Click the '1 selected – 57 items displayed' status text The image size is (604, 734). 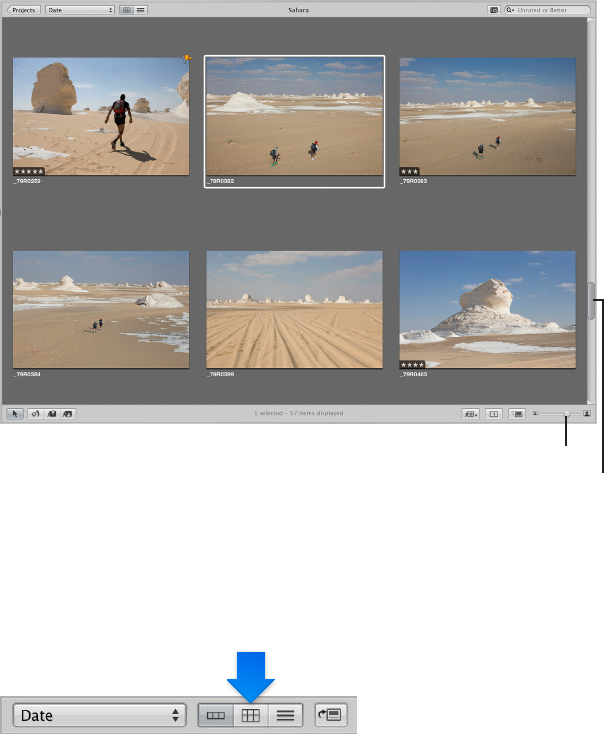299,413
